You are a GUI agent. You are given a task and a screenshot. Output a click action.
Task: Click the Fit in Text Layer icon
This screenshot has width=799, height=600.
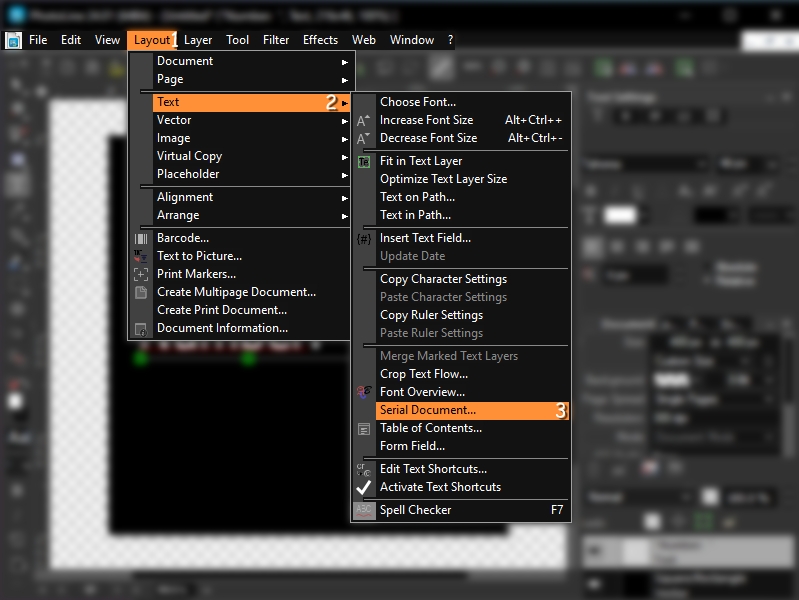[x=364, y=162]
